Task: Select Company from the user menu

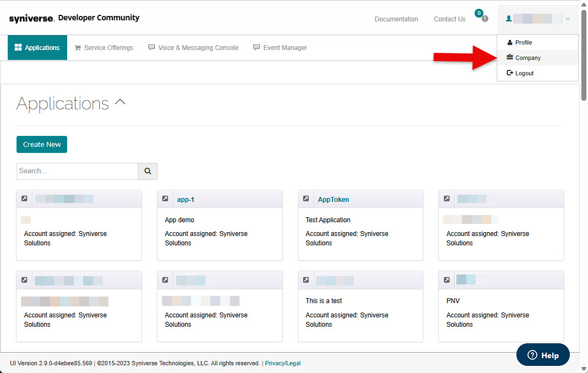Action: (527, 58)
